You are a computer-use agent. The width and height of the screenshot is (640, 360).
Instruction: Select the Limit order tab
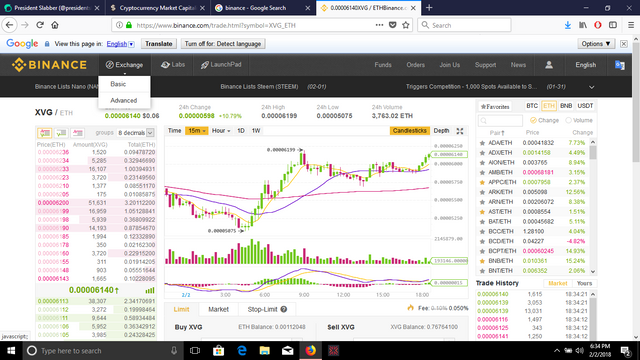(x=181, y=309)
